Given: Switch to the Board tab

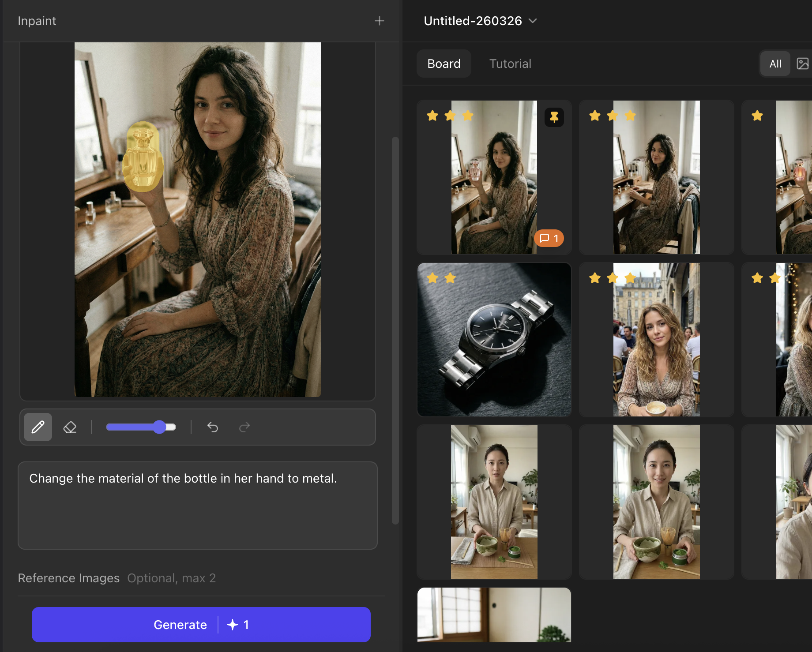Looking at the screenshot, I should [444, 64].
